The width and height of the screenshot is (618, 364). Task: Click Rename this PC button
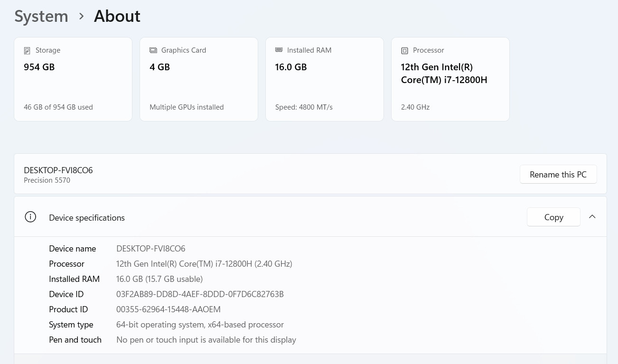(558, 175)
